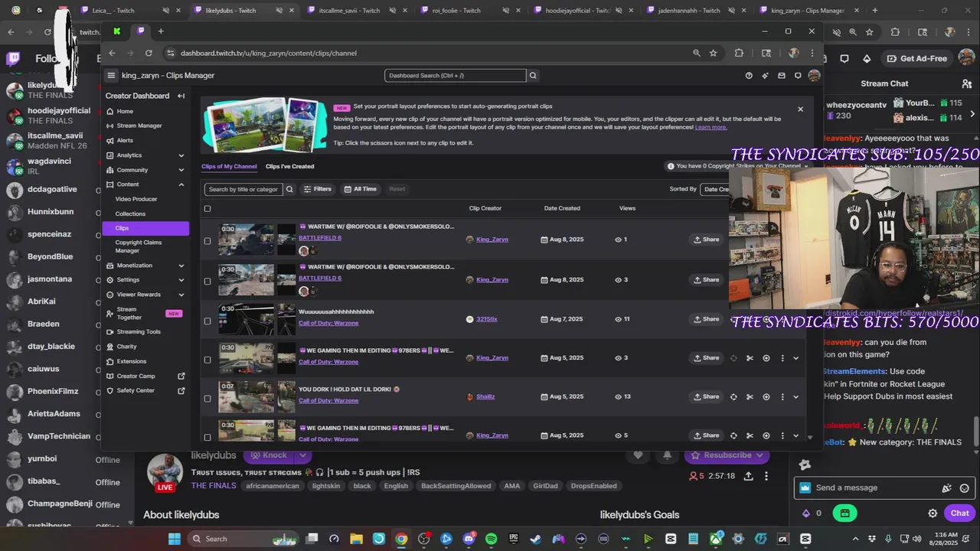Open Community icon in Stream Chat header
This screenshot has height=551, width=980.
pos(966,83)
